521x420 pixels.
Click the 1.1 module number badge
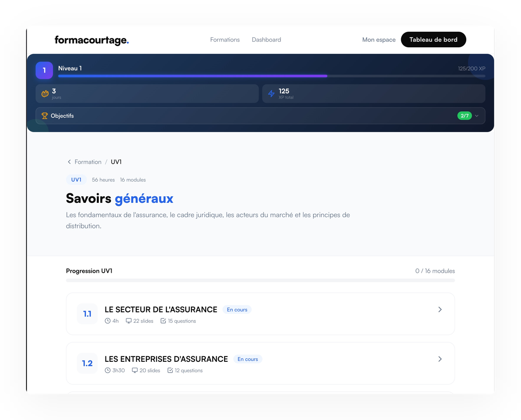pyautogui.click(x=87, y=314)
